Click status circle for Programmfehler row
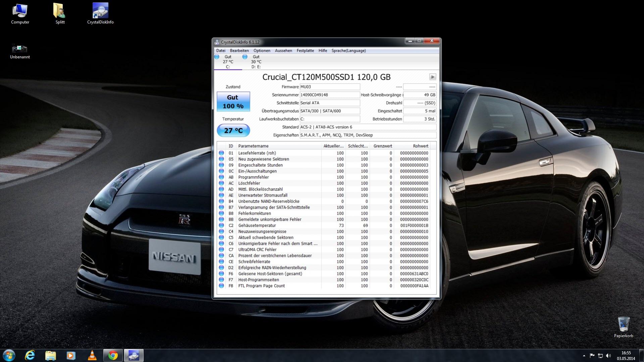 coord(221,177)
